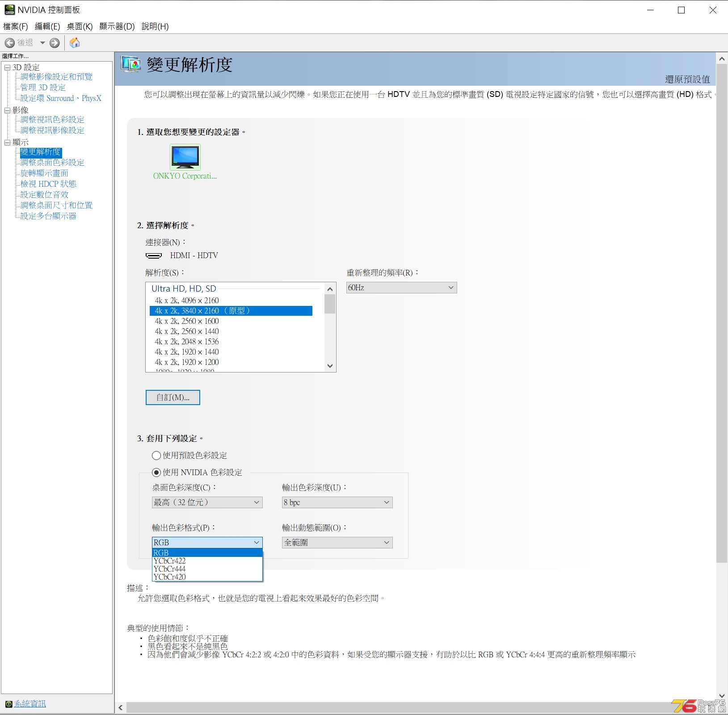Open 調整視訊色彩設定 page
This screenshot has width=728, height=715.
[52, 120]
